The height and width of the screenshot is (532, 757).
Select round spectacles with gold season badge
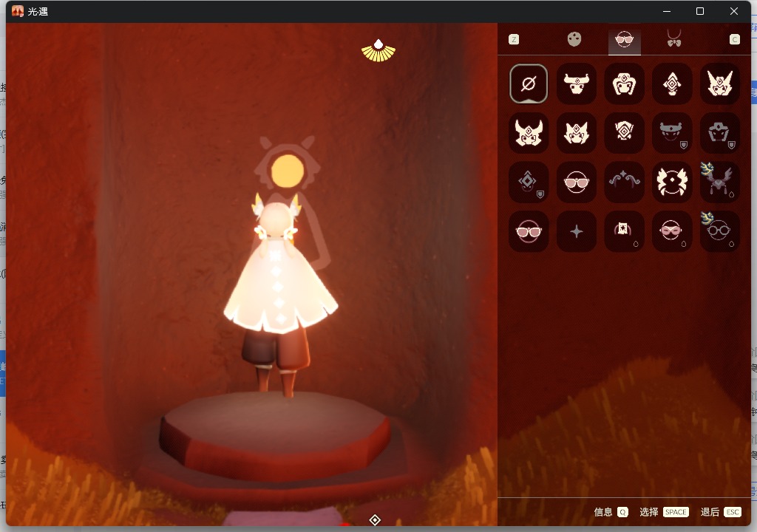719,231
